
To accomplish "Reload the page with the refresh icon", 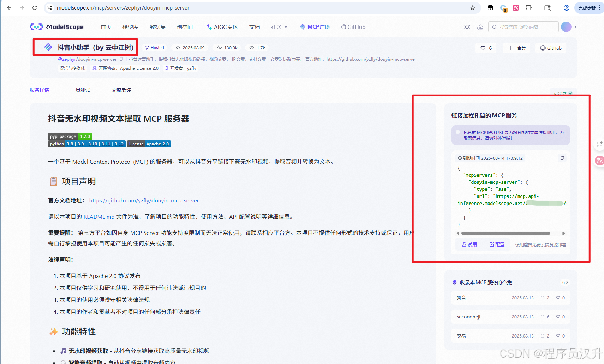I will [x=35, y=8].
